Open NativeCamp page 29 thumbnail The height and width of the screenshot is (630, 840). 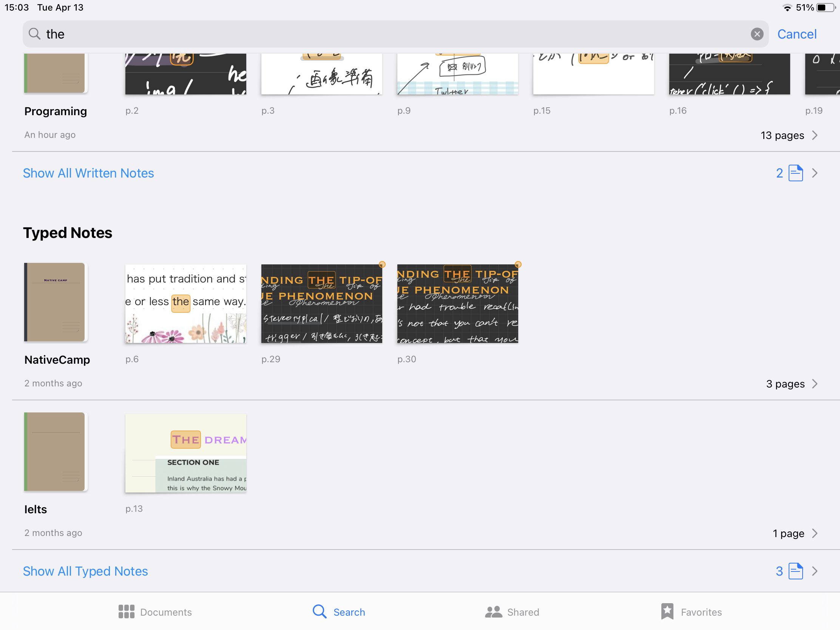tap(322, 304)
